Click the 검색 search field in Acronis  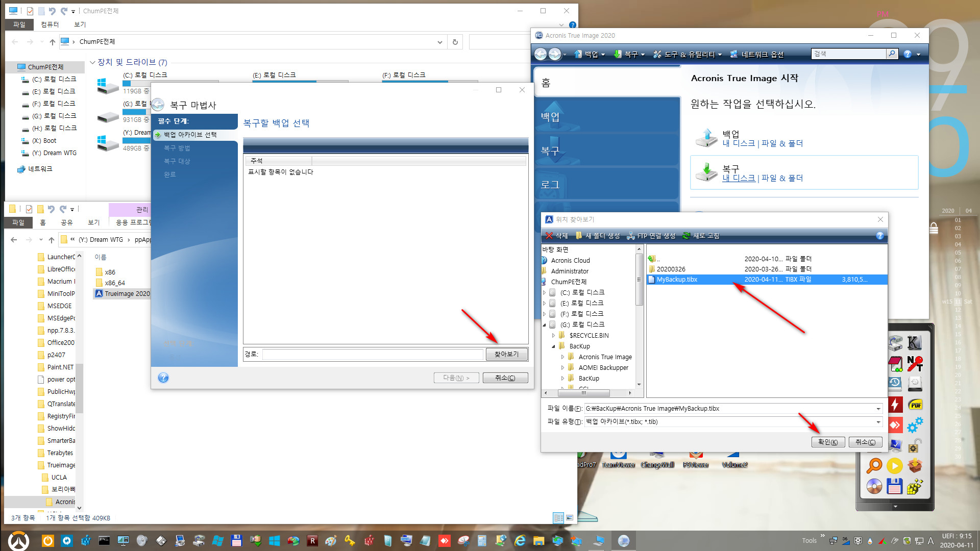[849, 54]
